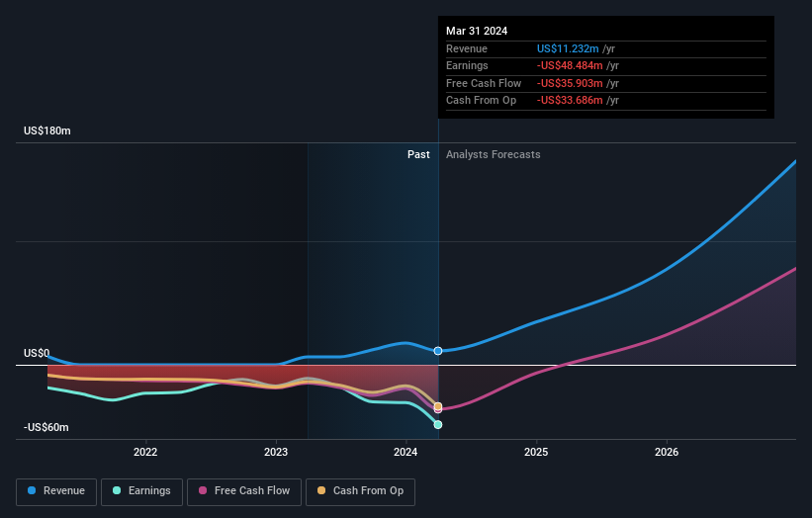The height and width of the screenshot is (518, 812).
Task: Click the Revenue row label in tooltip
Action: [x=467, y=48]
